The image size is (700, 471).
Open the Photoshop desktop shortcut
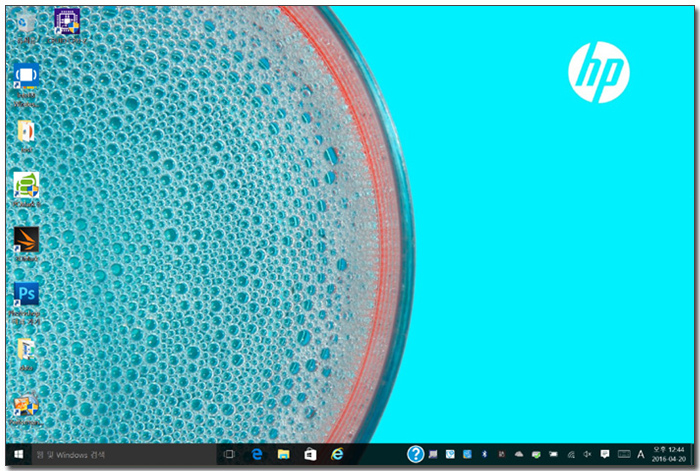[x=26, y=294]
